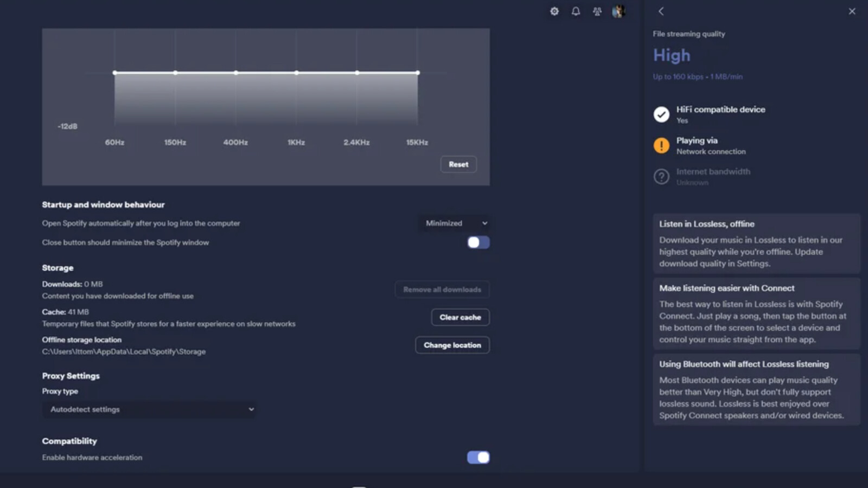The height and width of the screenshot is (488, 868).
Task: Click the Listen in Lossless, offline card
Action: tap(756, 243)
